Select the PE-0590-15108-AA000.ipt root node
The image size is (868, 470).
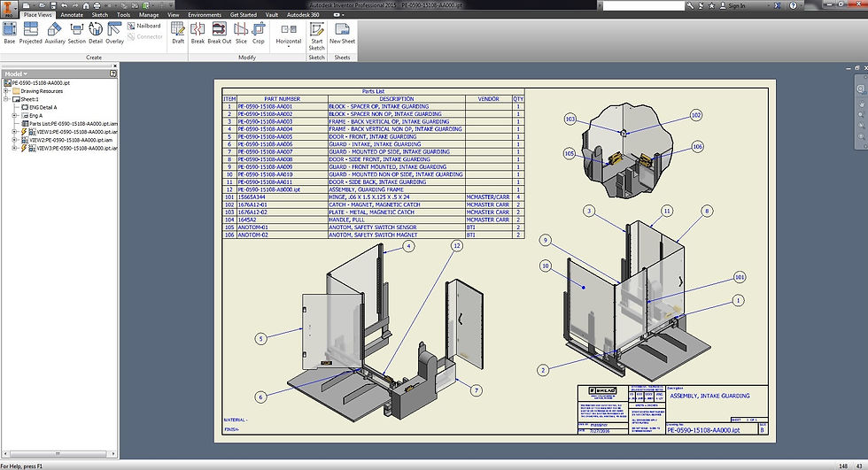click(37, 83)
